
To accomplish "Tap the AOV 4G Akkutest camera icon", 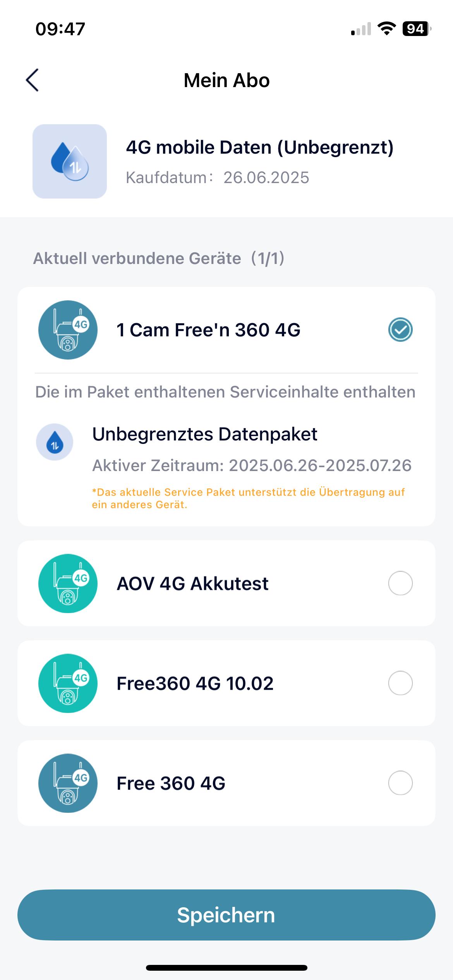I will click(68, 583).
